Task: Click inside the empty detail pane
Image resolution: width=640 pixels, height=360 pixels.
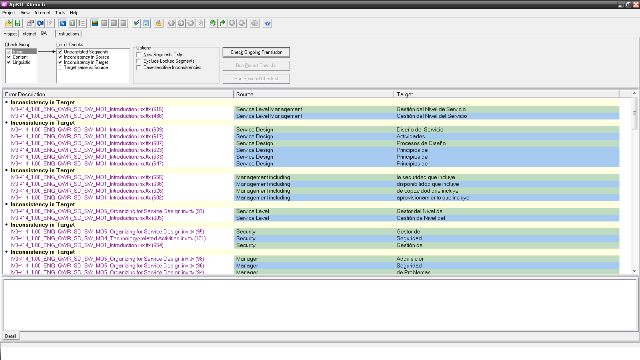Action: pos(320,305)
